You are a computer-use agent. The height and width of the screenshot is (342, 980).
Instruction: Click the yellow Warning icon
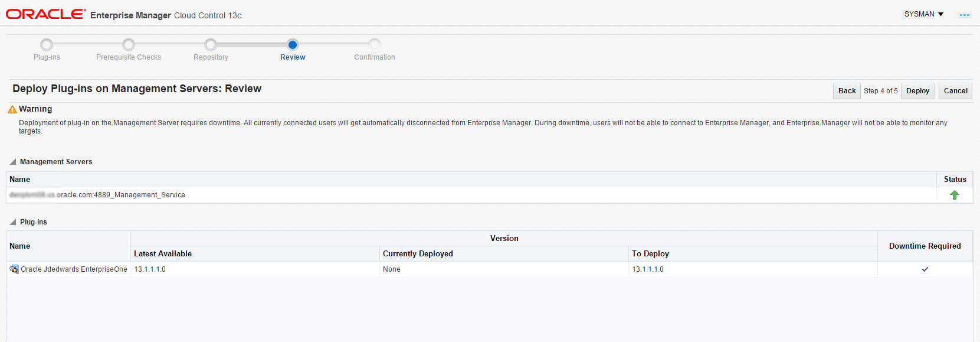(x=12, y=109)
